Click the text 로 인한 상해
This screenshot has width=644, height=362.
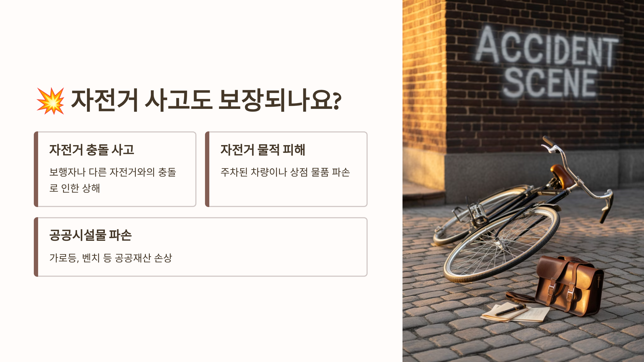(x=75, y=188)
